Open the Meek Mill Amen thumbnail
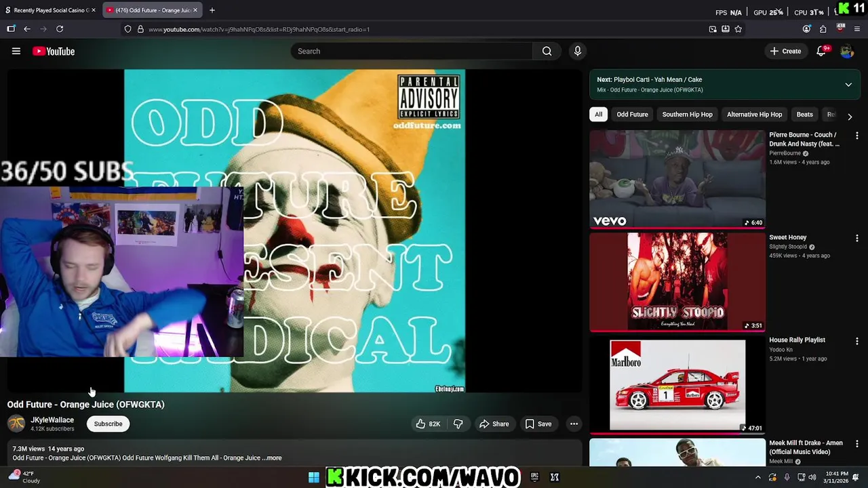 click(x=677, y=453)
